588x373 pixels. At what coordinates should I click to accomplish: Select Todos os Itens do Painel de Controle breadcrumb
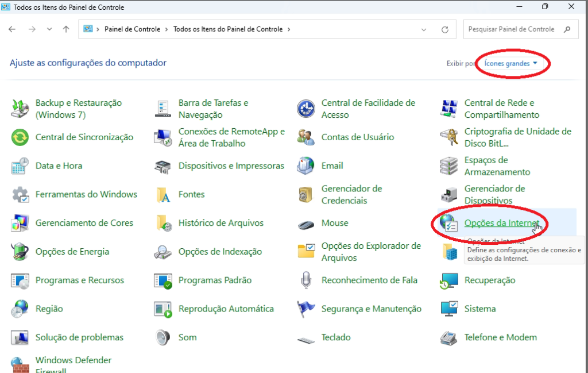pyautogui.click(x=228, y=29)
